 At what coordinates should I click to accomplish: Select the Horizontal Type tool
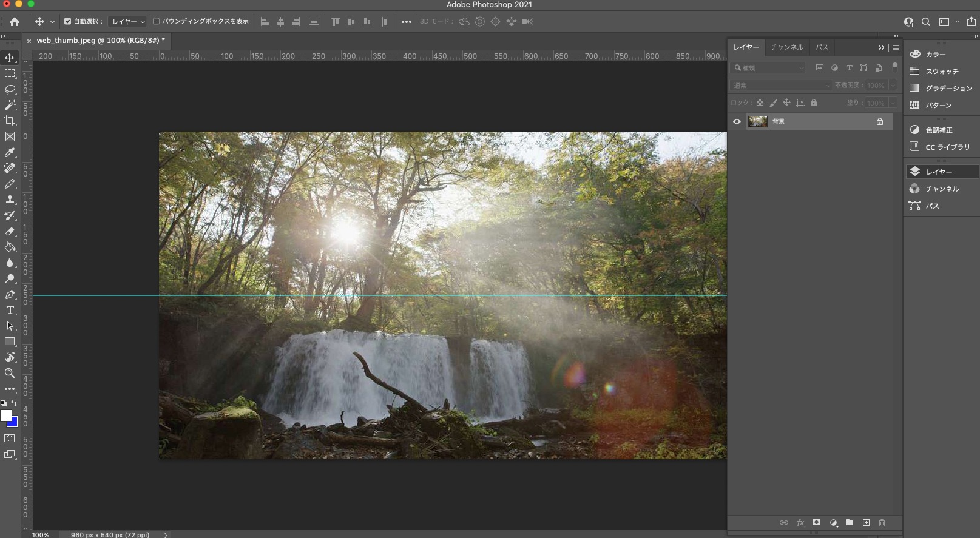pos(10,311)
